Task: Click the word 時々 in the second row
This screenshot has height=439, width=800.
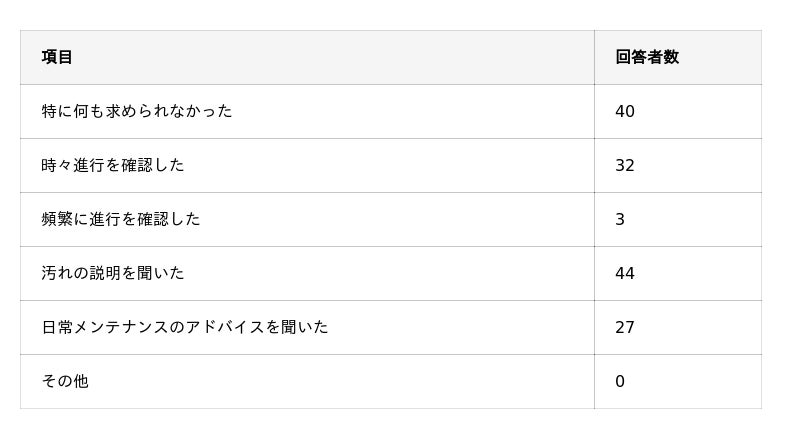Action: click(x=57, y=165)
